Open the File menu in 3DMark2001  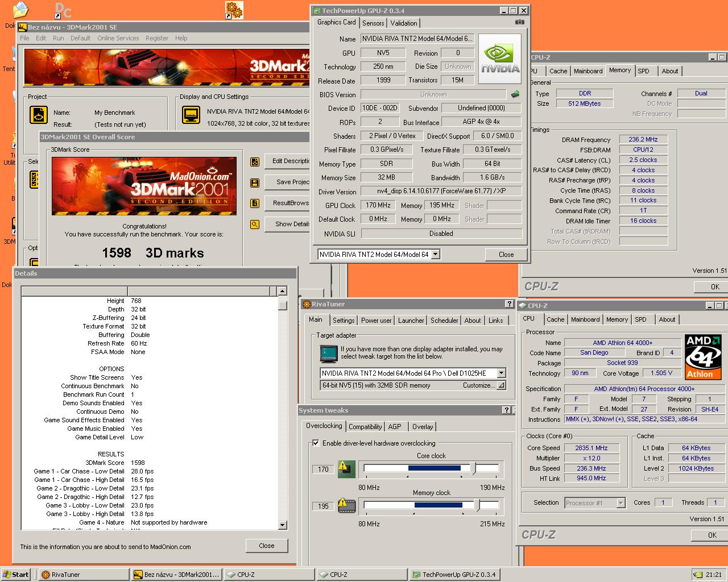[x=24, y=38]
